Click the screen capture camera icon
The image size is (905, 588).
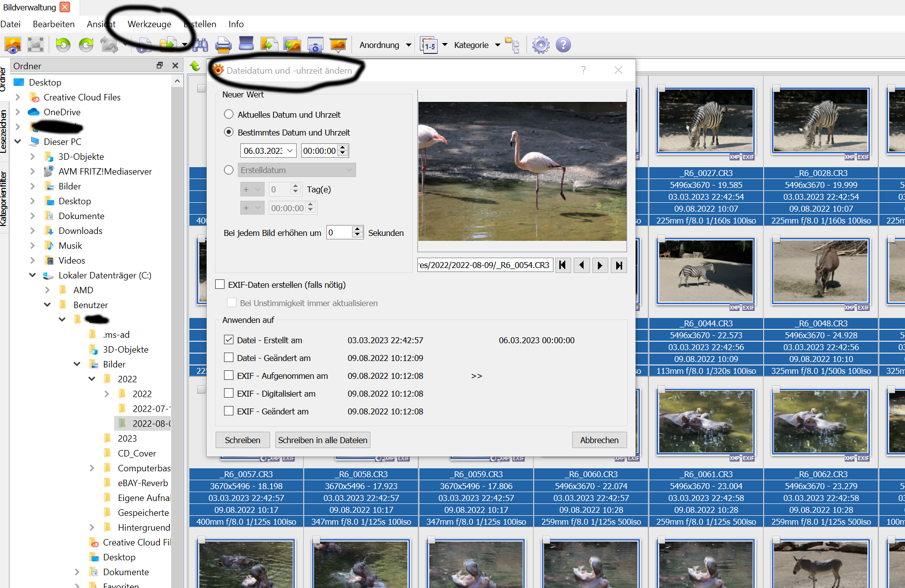click(x=315, y=45)
